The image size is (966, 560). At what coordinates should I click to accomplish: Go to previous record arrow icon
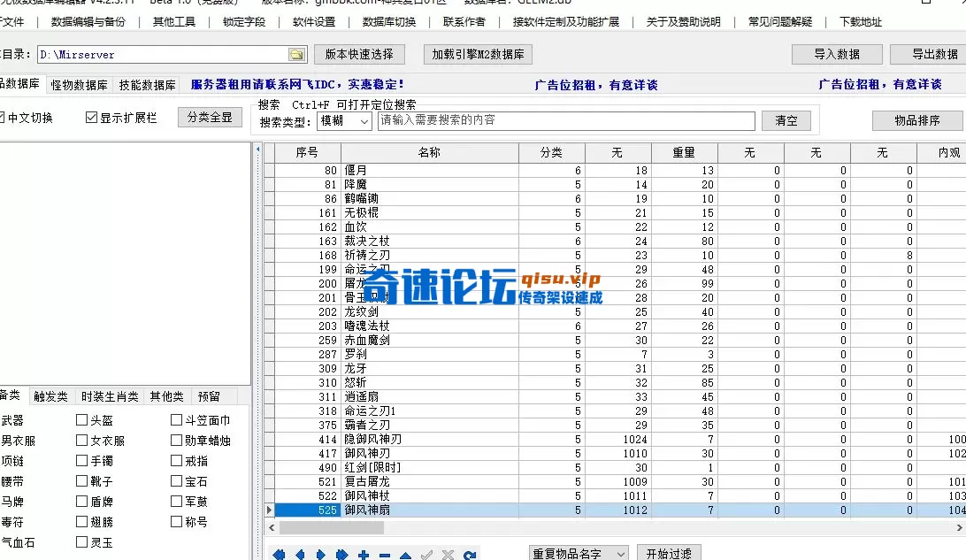coord(301,553)
